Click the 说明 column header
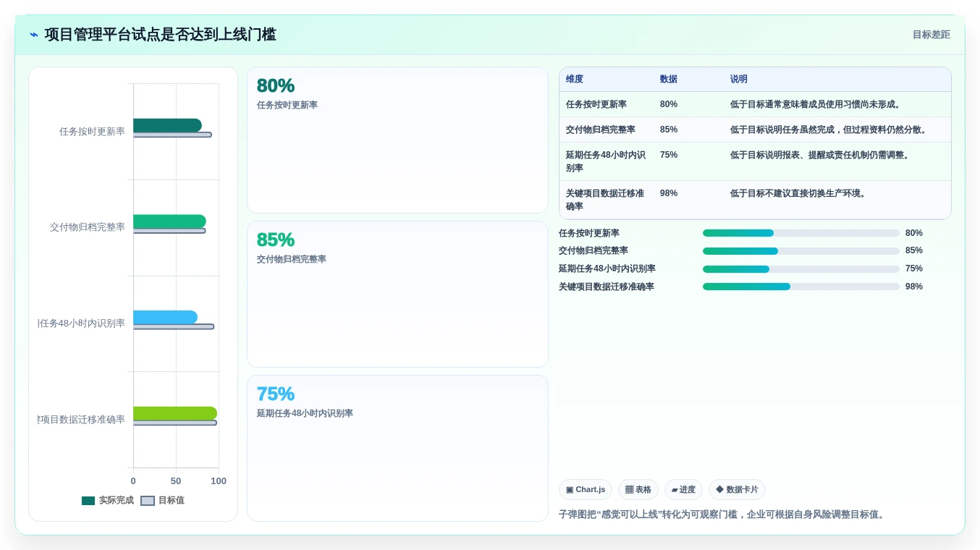Screen dimensions: 980x550 coord(739,80)
